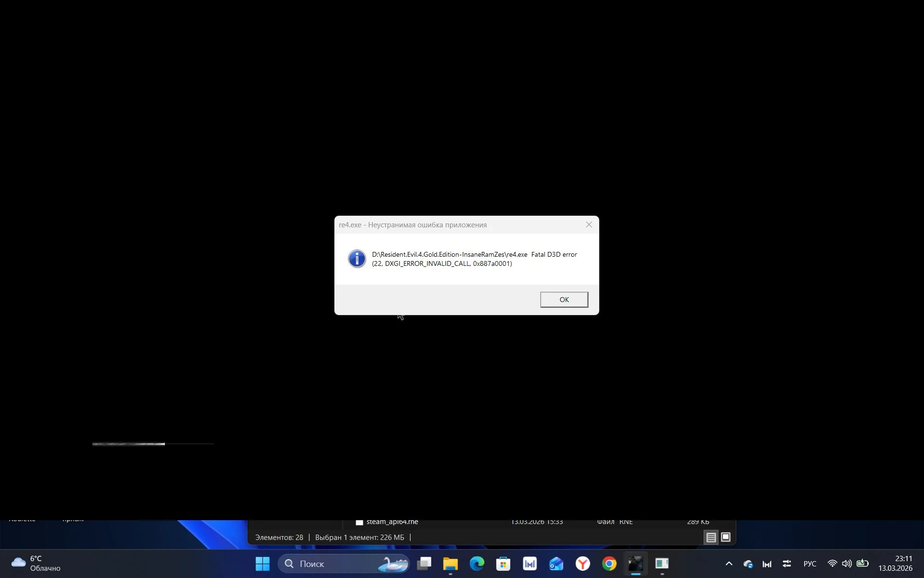This screenshot has width=924, height=578.
Task: Switch to the running re4.exe taskbar icon
Action: (x=636, y=564)
